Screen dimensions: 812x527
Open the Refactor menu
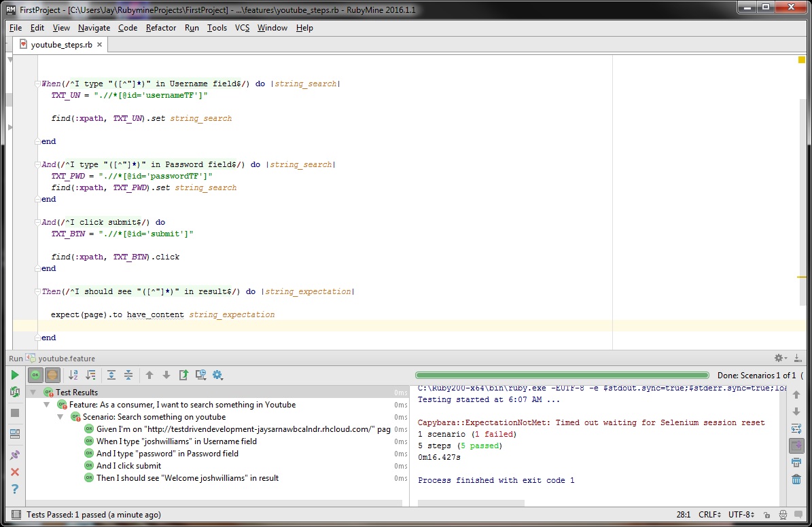161,28
